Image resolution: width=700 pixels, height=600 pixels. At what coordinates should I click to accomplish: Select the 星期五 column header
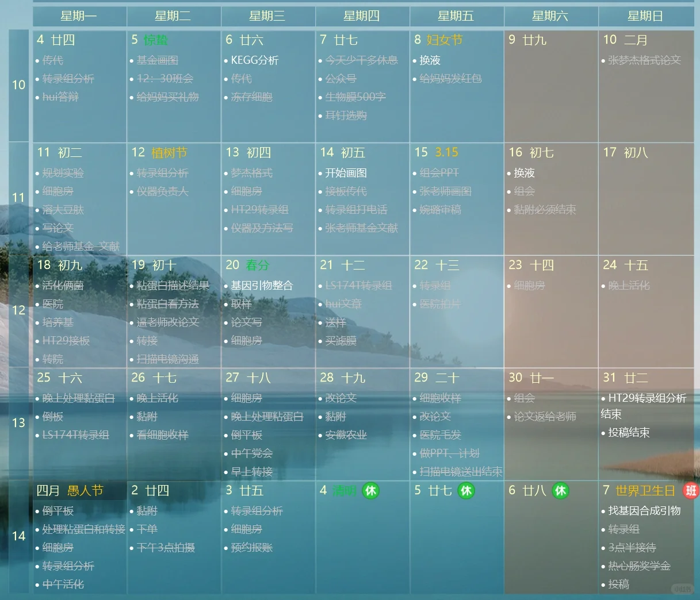[x=457, y=16]
